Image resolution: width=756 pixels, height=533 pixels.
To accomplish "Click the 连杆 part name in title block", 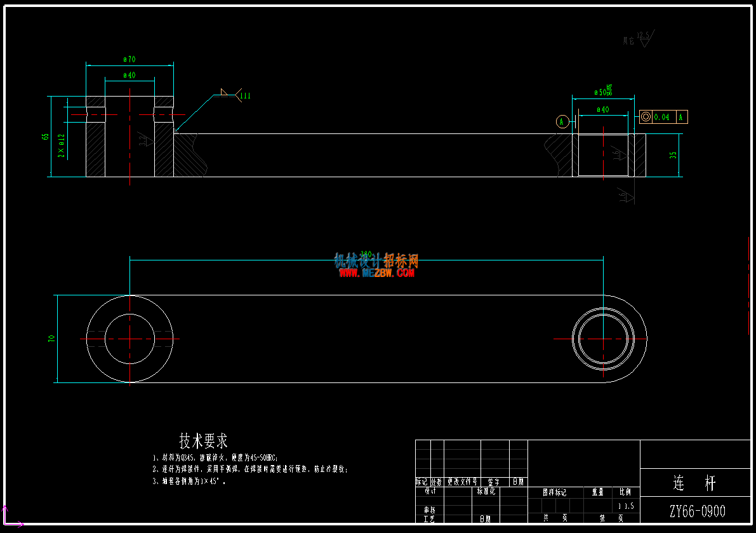I will click(695, 482).
